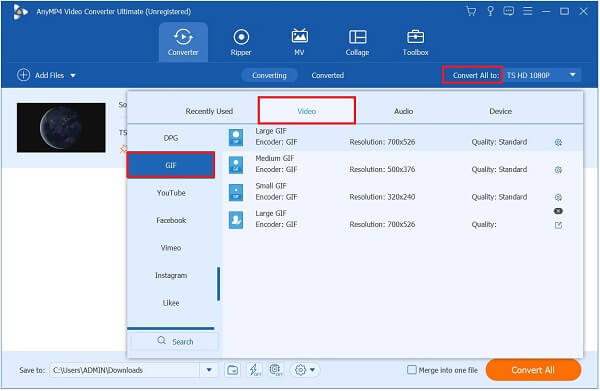Choose the Large GIF 700x526 Standard preset

403,138
